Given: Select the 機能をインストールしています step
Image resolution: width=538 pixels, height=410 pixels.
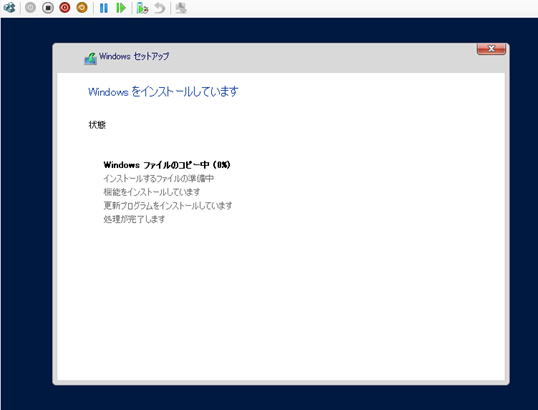Looking at the screenshot, I should point(152,192).
